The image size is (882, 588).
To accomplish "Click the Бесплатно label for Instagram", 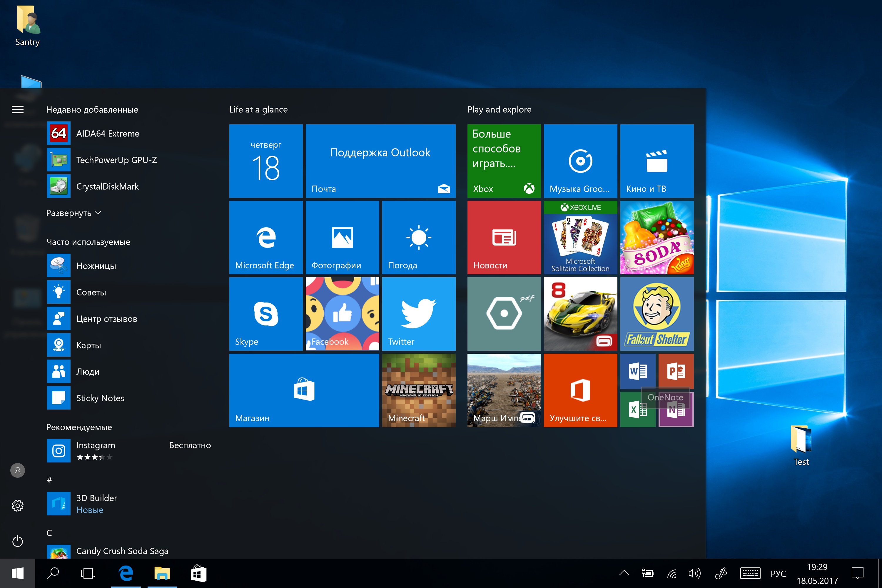I will (x=190, y=445).
